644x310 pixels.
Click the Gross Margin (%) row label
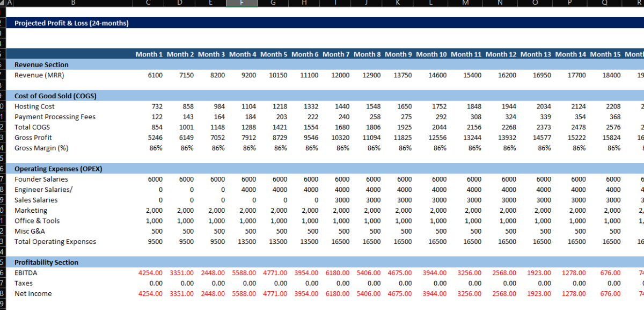(x=41, y=148)
